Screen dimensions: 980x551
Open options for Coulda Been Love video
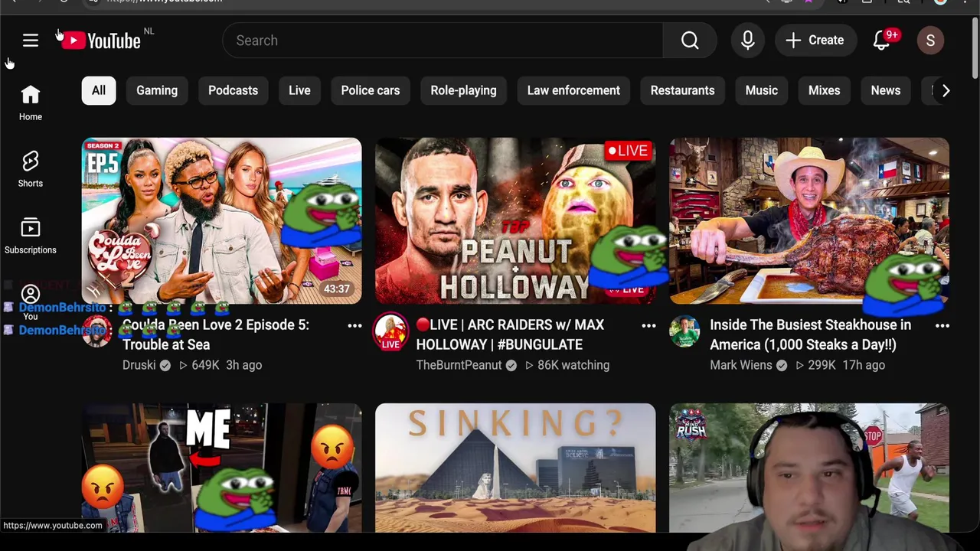click(x=354, y=326)
